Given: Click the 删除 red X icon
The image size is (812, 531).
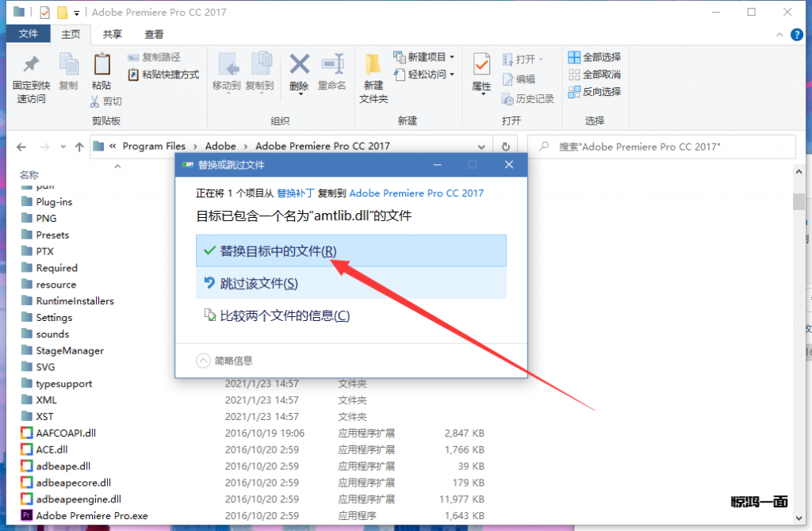Looking at the screenshot, I should click(x=299, y=65).
